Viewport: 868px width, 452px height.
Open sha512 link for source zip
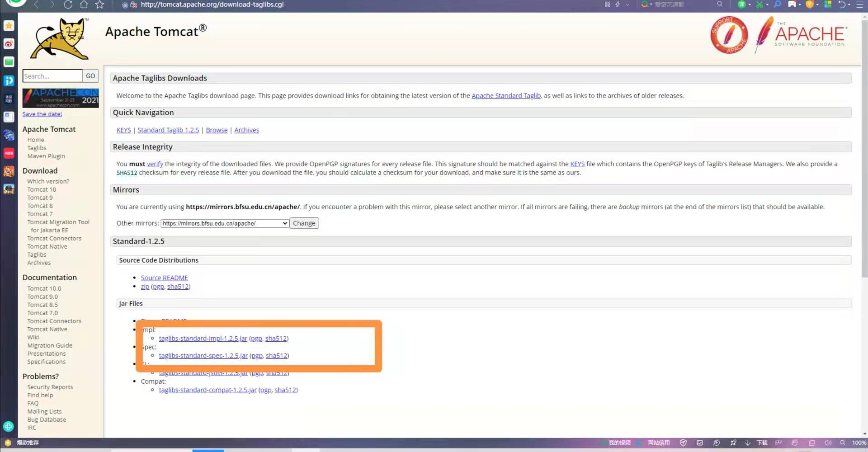tap(178, 287)
